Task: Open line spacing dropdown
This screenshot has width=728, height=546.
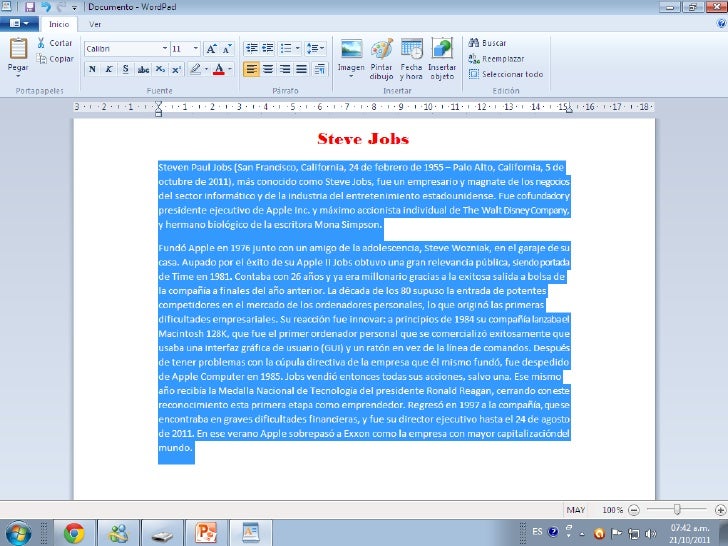Action: click(316, 48)
